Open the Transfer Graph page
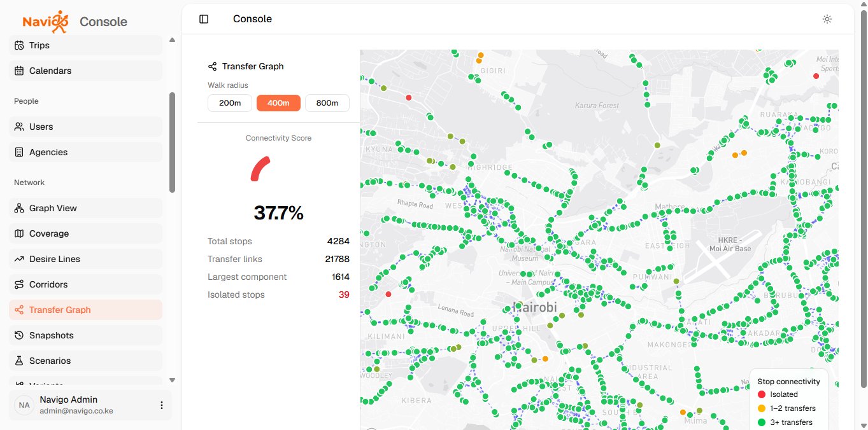 (86, 310)
